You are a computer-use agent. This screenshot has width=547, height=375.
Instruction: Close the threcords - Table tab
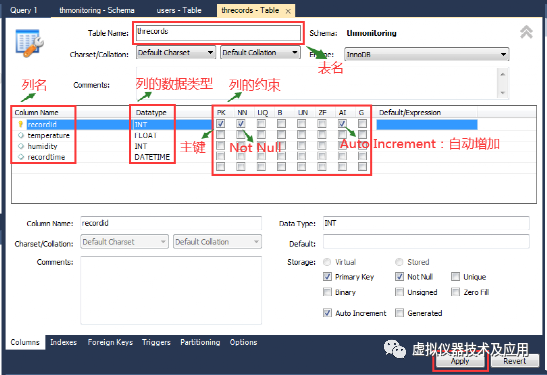[288, 11]
